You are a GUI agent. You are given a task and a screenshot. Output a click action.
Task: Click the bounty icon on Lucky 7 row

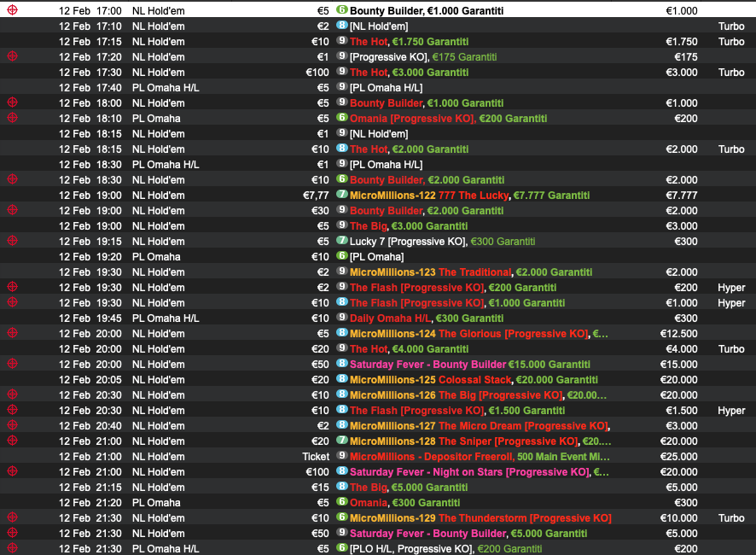click(13, 240)
